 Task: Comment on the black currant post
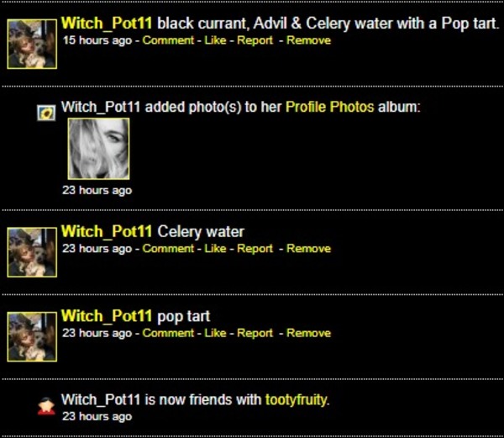tap(168, 40)
